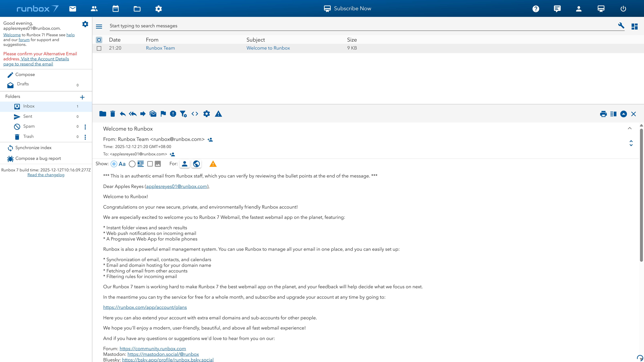Flag the message with flag icon
The height and width of the screenshot is (362, 644).
tap(163, 114)
